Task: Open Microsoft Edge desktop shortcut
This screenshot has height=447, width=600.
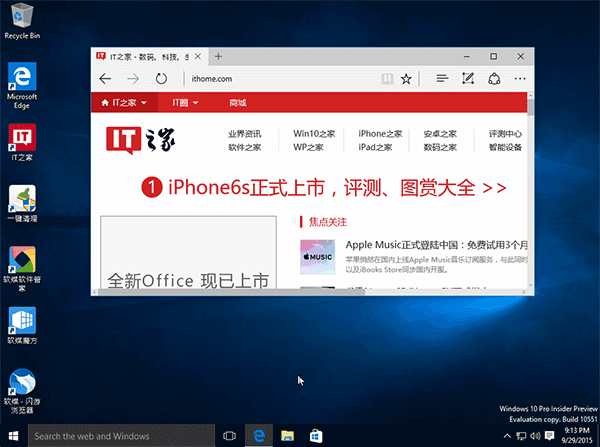Action: coord(22,86)
